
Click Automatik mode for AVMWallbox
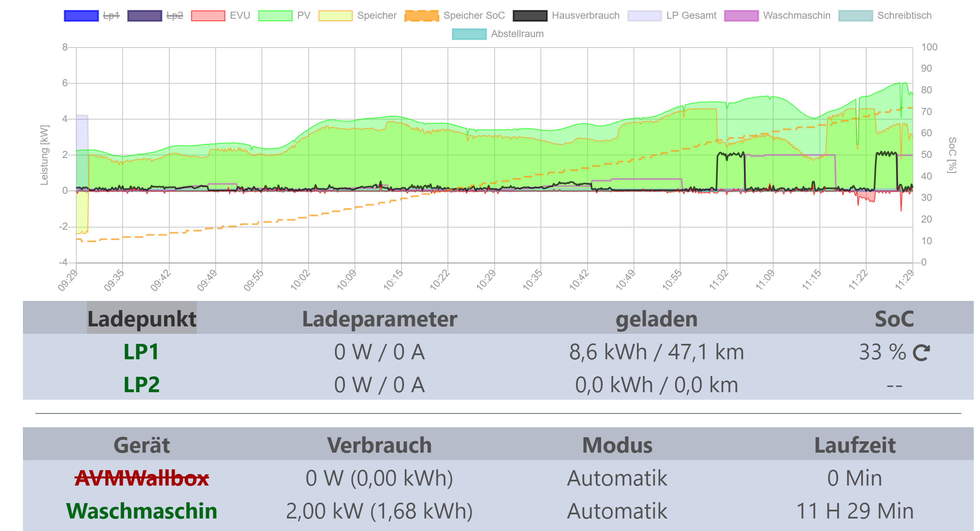[x=617, y=478]
